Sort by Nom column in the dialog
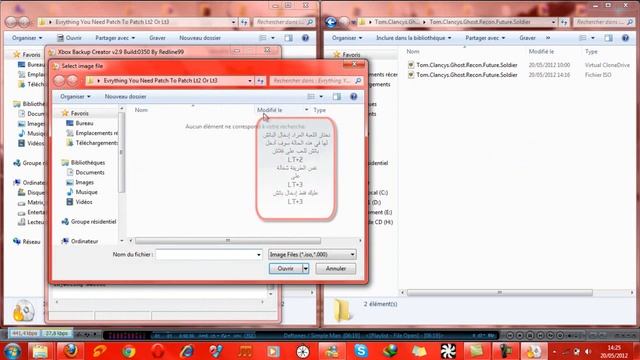 click(141, 110)
